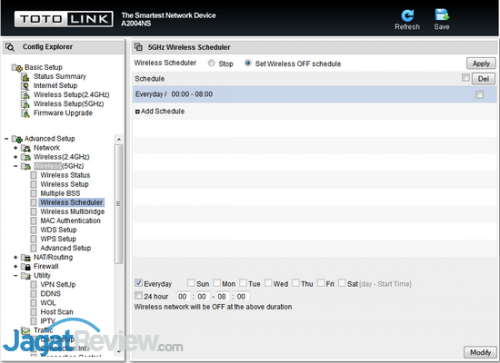Click the tree panel scroll up arrow
Viewport: 500px width, 363px height.
[x=119, y=139]
